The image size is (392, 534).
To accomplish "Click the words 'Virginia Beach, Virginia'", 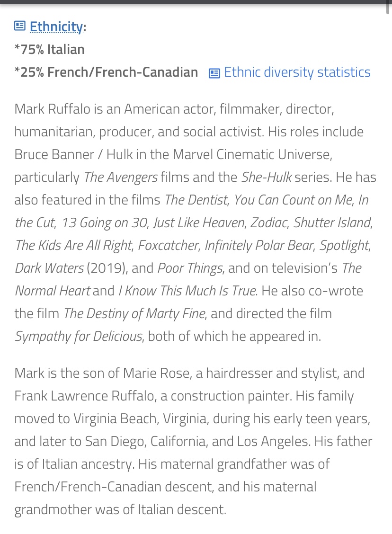I will coord(140,418).
